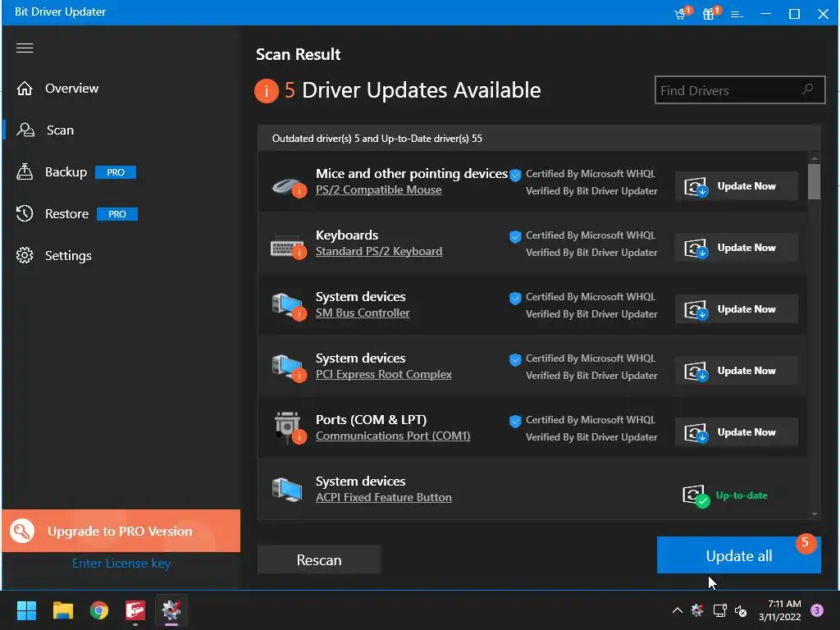Image resolution: width=840 pixels, height=630 pixels.
Task: Click the blue shield badge in the Ports row
Action: (x=515, y=422)
